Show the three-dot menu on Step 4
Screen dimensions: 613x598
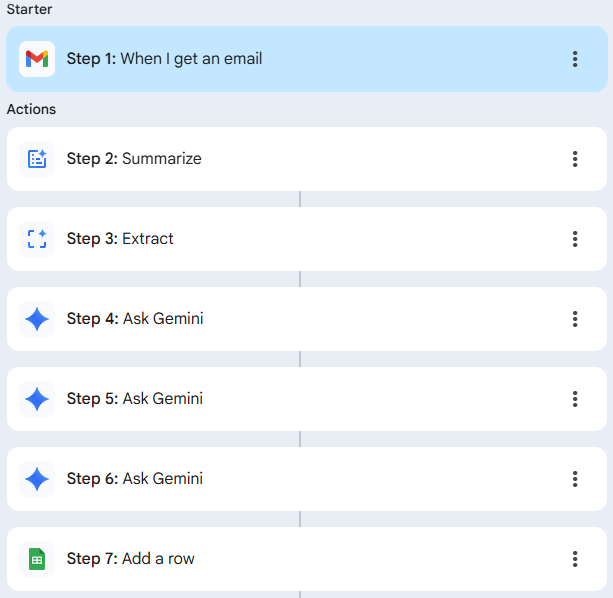coord(575,319)
